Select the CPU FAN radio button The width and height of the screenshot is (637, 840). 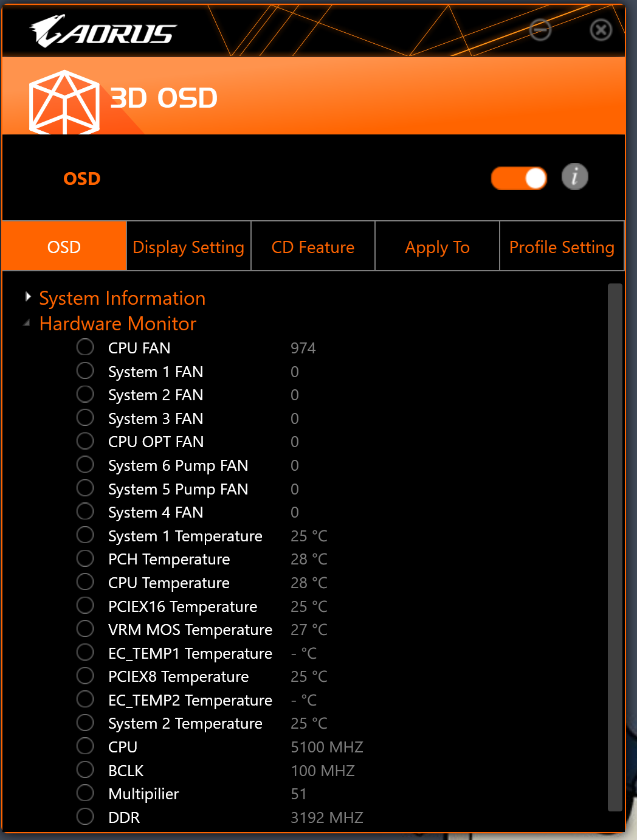[x=85, y=347]
